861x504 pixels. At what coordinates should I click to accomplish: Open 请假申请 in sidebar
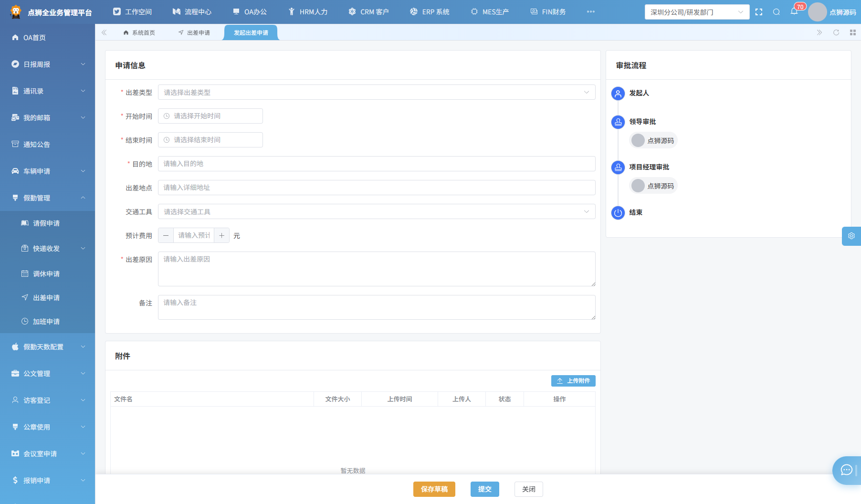point(48,223)
